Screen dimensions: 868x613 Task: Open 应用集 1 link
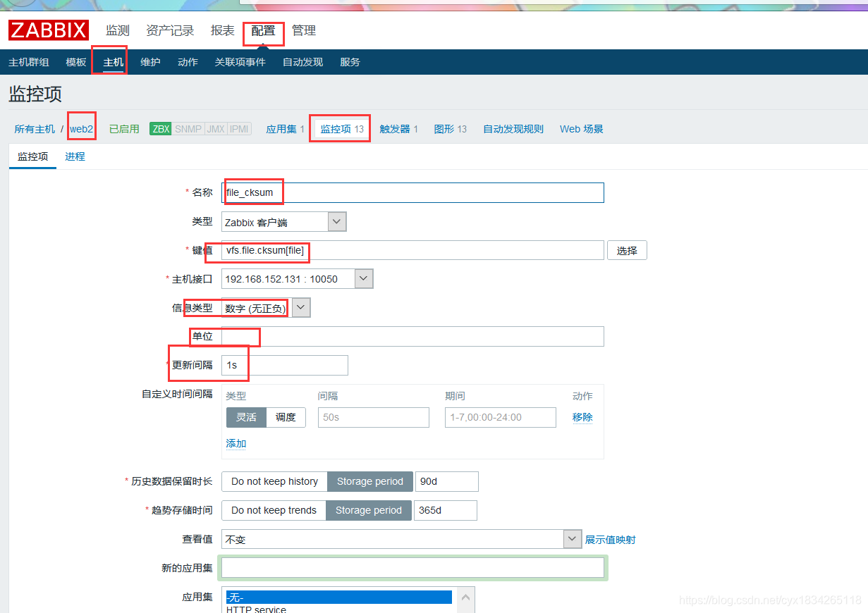point(285,129)
